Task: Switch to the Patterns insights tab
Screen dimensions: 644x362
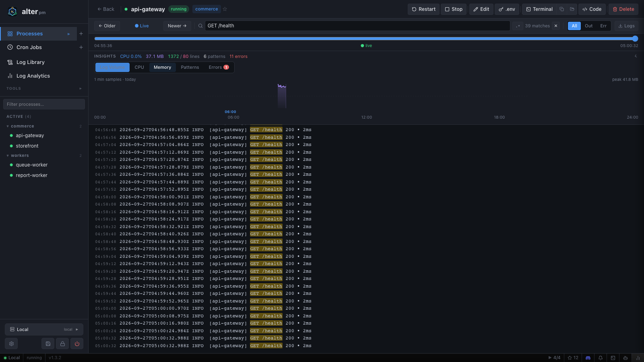Action: (190, 67)
